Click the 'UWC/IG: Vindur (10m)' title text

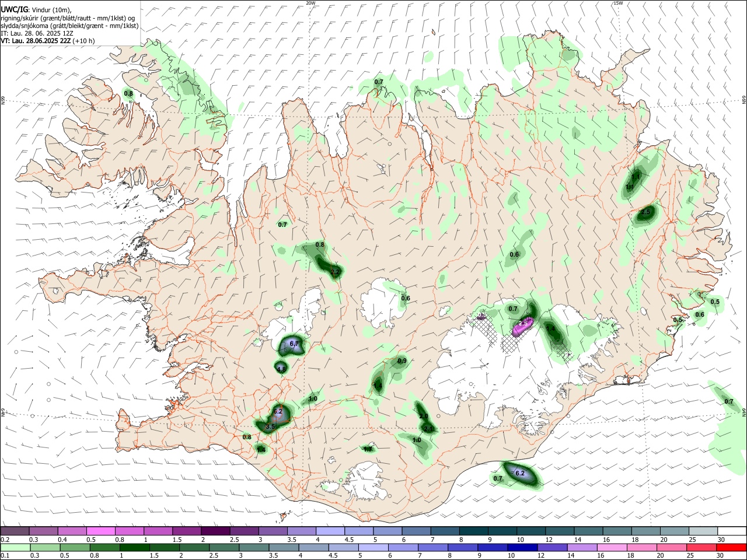coord(36,9)
